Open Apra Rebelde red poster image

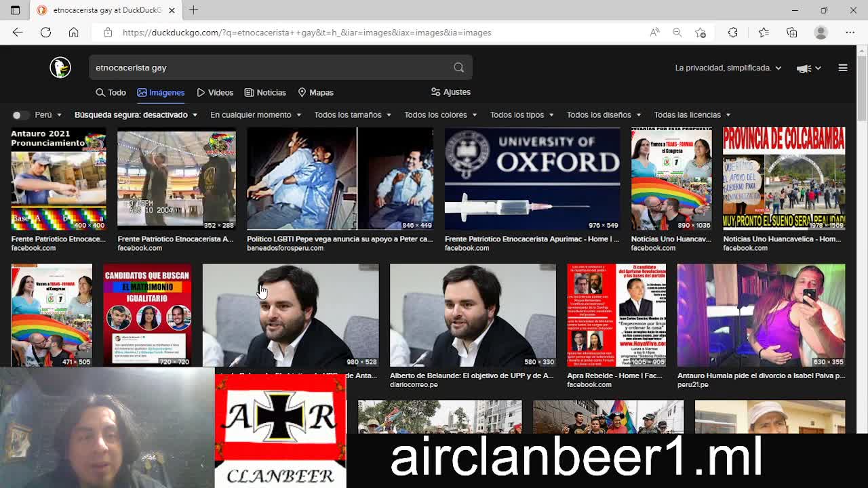616,315
